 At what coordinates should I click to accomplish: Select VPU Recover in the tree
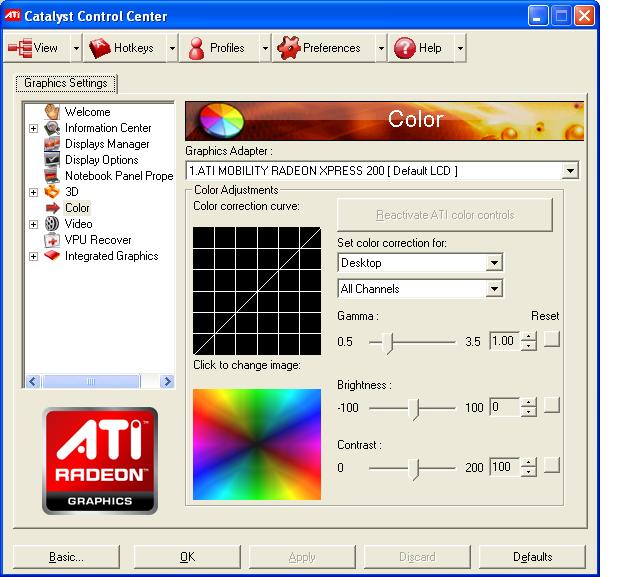click(98, 240)
